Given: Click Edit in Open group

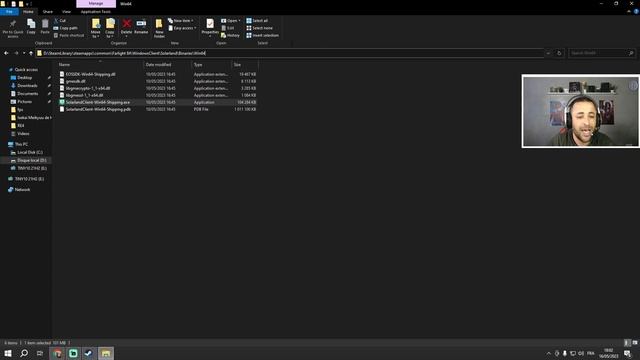Looking at the screenshot, I should point(228,28).
